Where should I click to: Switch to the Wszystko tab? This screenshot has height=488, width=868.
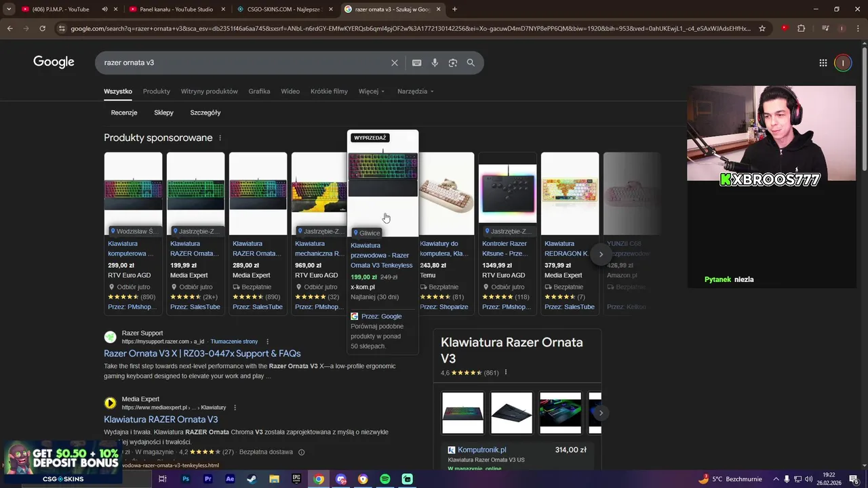(118, 91)
